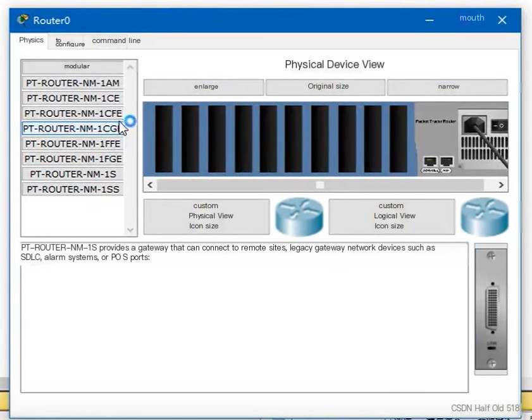
Task: Select the PT-ROUTER-NM-1CFE module
Action: (x=73, y=113)
